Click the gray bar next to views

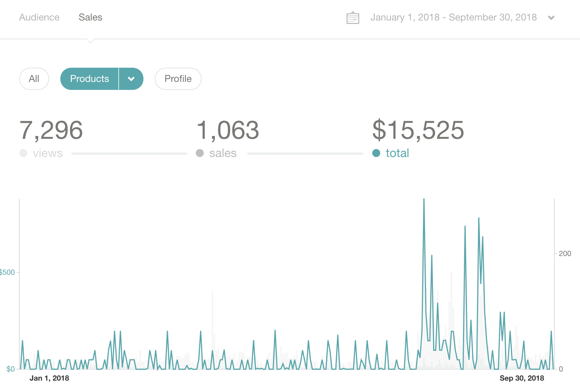coord(129,154)
